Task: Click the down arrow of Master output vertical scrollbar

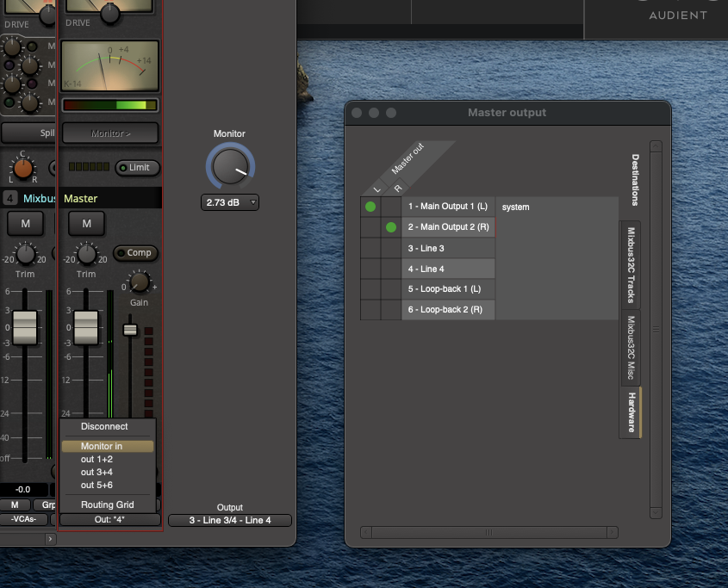Action: tap(656, 512)
